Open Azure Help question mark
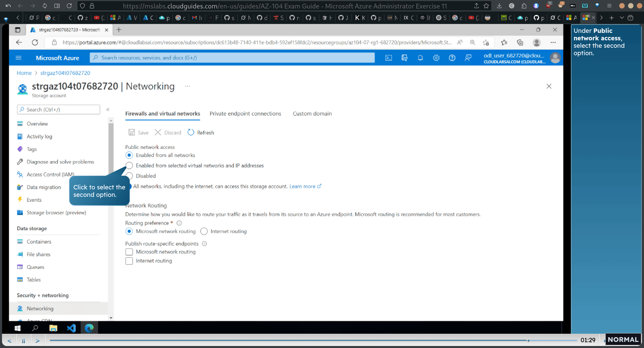644x348 pixels. click(x=452, y=58)
